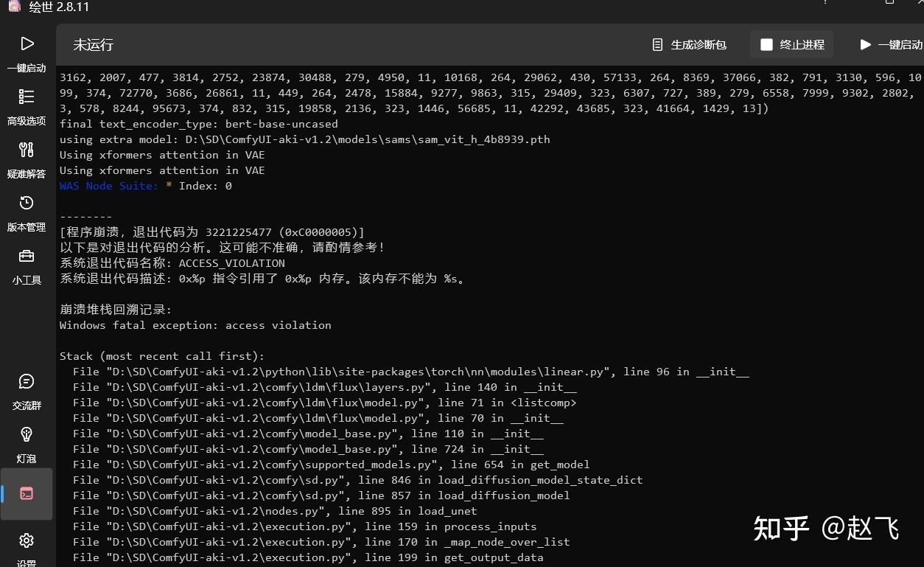Click the supported_models.py get_model entry
This screenshot has width=924, height=567.
pyautogui.click(x=332, y=465)
